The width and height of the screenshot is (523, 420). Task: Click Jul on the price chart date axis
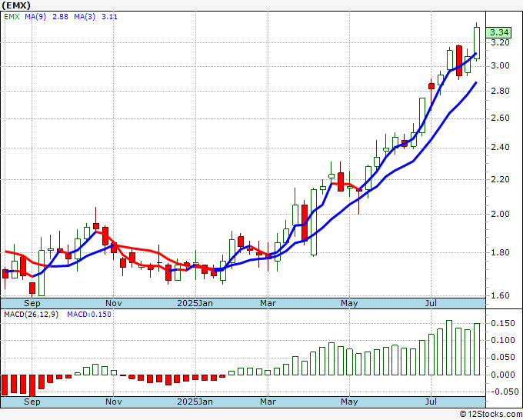coord(431,304)
